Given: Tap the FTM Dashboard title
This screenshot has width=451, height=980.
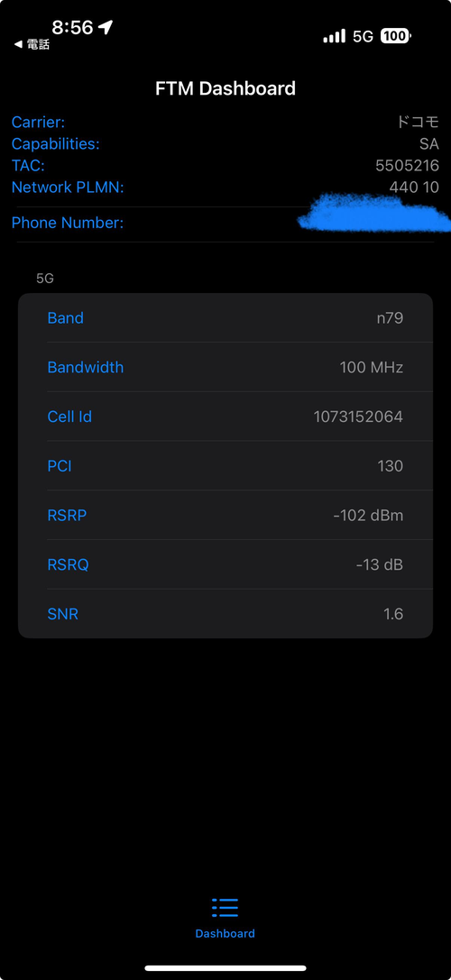Looking at the screenshot, I should [x=225, y=88].
